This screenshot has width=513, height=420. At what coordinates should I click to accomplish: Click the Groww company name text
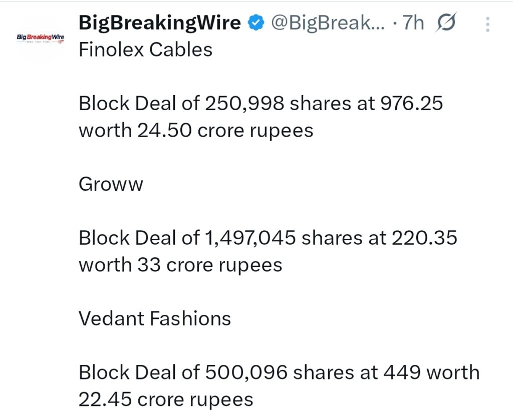(x=110, y=184)
